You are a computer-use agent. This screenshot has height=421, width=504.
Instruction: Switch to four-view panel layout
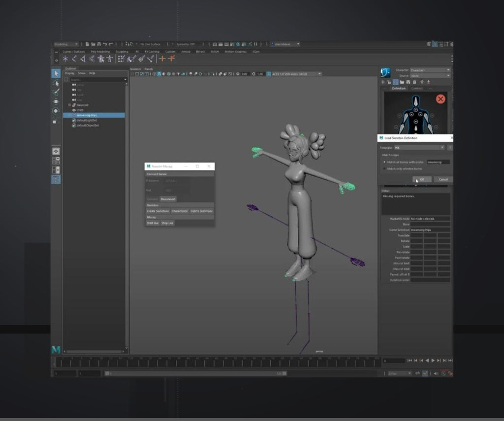click(56, 161)
